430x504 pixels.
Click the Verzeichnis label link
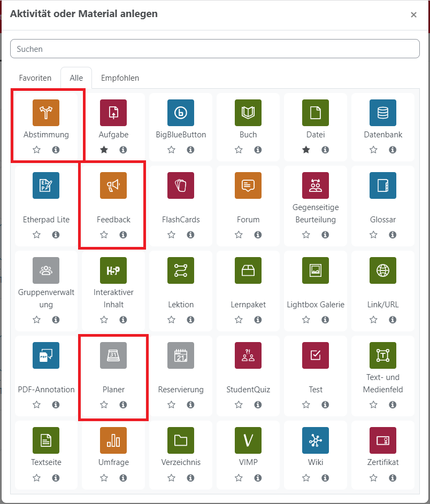[181, 462]
